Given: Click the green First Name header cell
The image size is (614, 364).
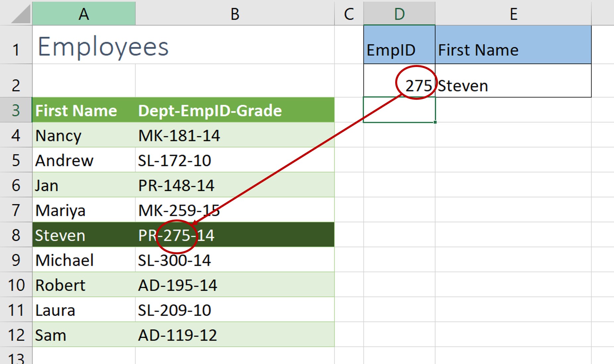Looking at the screenshot, I should pyautogui.click(x=84, y=110).
